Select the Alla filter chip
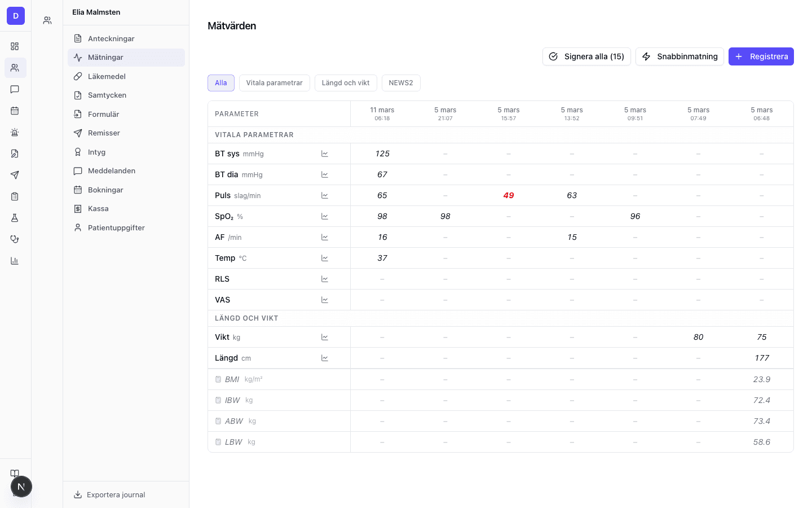Image resolution: width=812 pixels, height=508 pixels. tap(220, 83)
